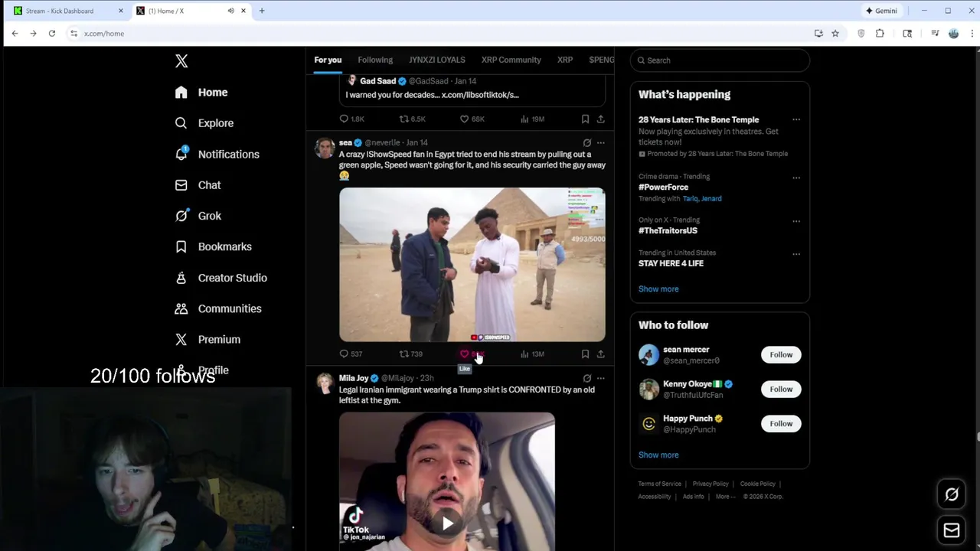The width and height of the screenshot is (980, 551).
Task: Open more options on sea's post
Action: pos(601,142)
